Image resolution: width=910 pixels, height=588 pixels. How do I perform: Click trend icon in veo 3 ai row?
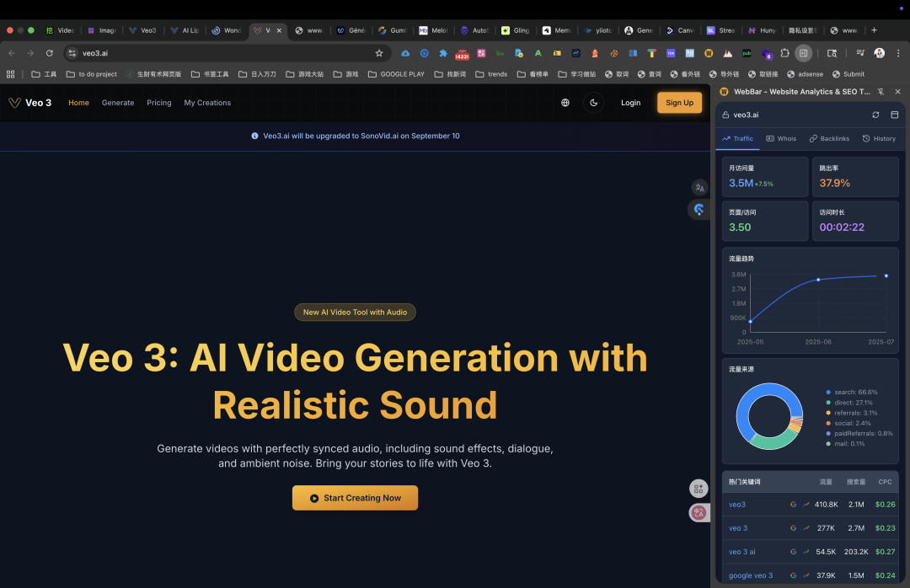pos(806,552)
